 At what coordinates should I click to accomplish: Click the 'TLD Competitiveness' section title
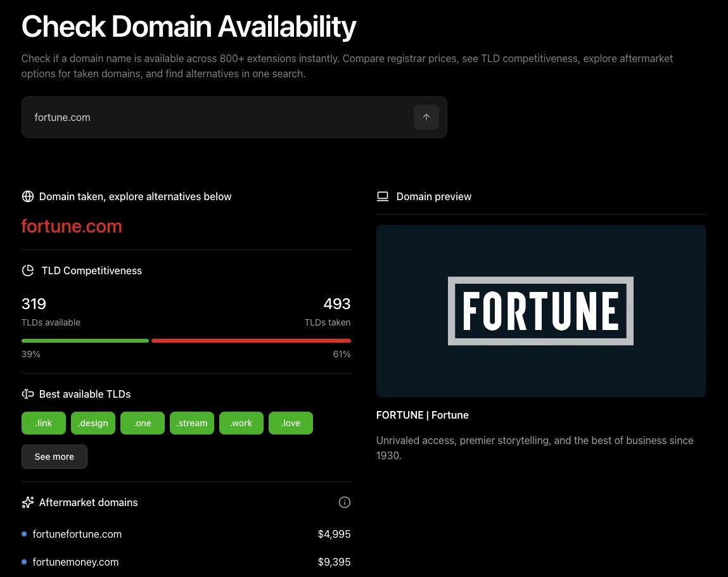click(92, 270)
